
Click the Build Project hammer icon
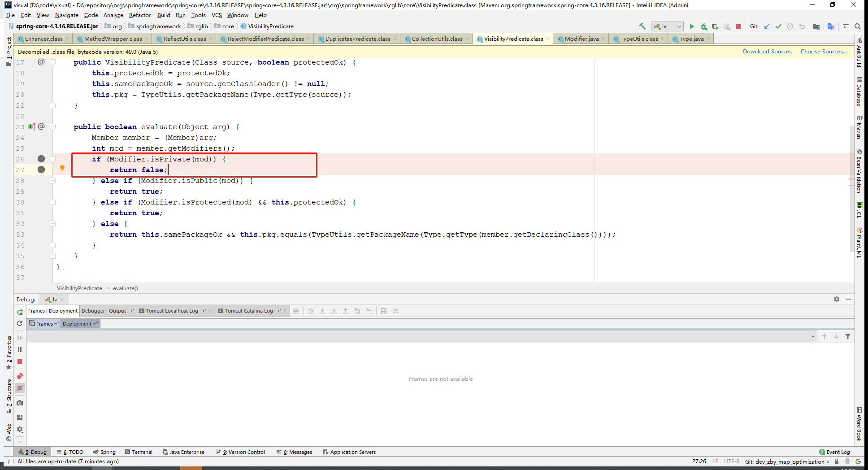coord(642,26)
